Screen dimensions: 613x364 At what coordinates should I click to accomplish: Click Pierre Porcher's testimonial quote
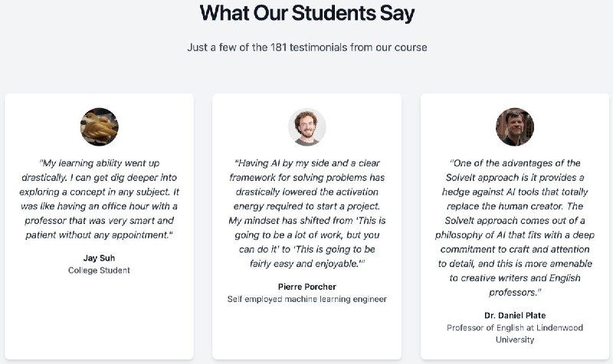(306, 212)
